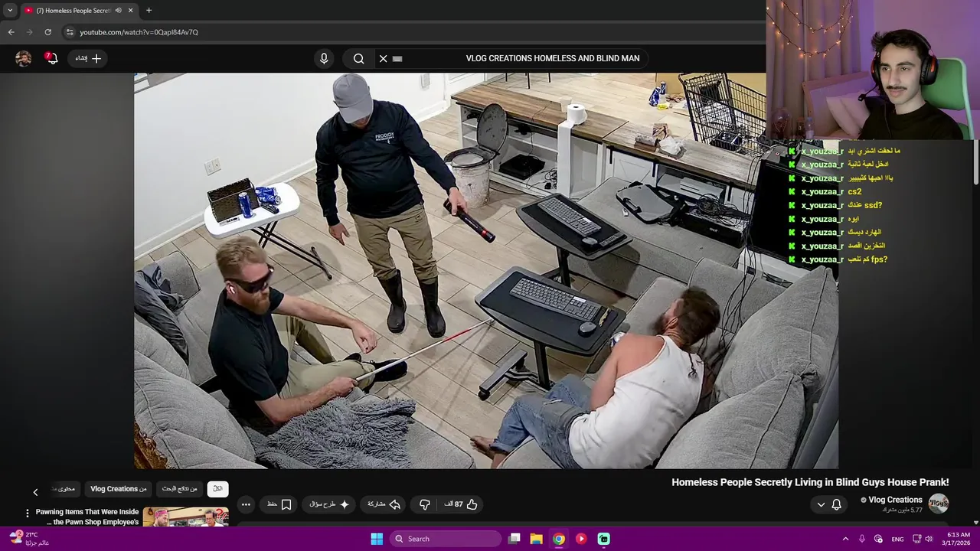
Task: Open the Vlog Creations channel avatar
Action: (939, 503)
